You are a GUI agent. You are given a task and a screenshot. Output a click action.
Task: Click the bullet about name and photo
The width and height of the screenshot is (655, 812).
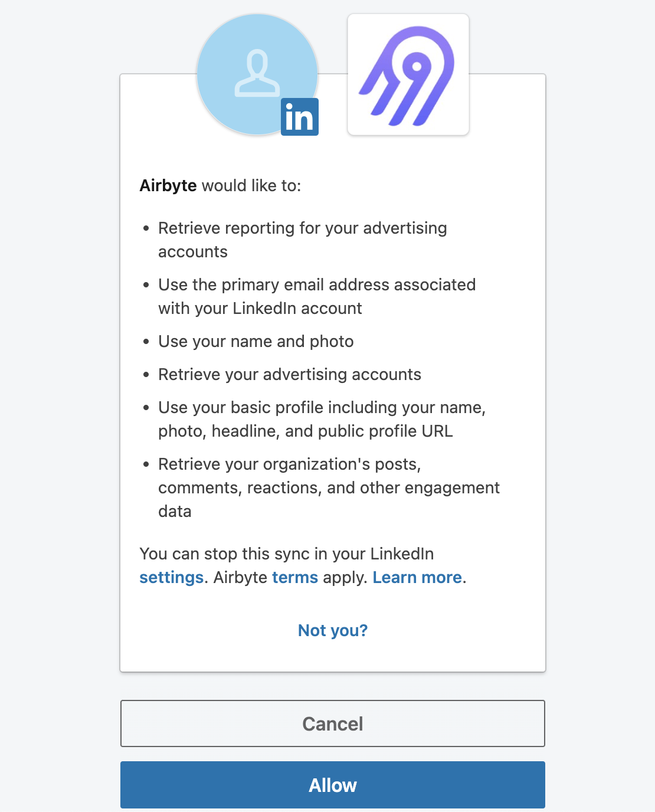click(x=256, y=341)
